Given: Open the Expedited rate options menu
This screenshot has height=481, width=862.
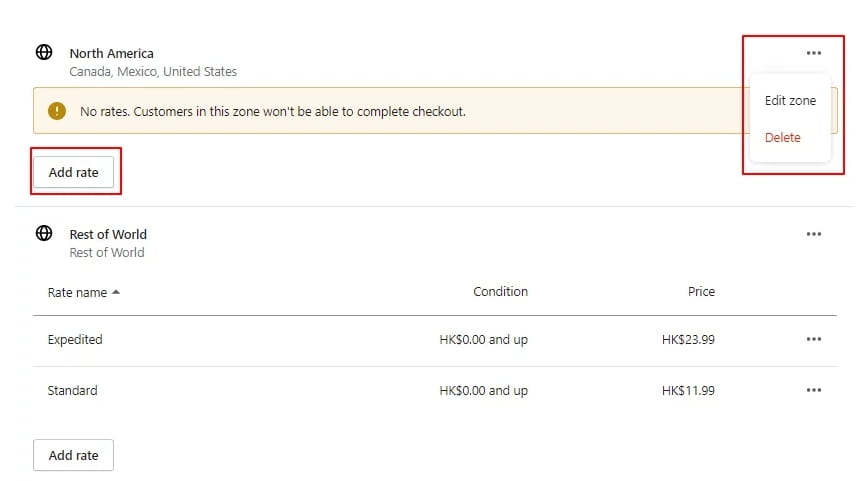Looking at the screenshot, I should [x=814, y=339].
